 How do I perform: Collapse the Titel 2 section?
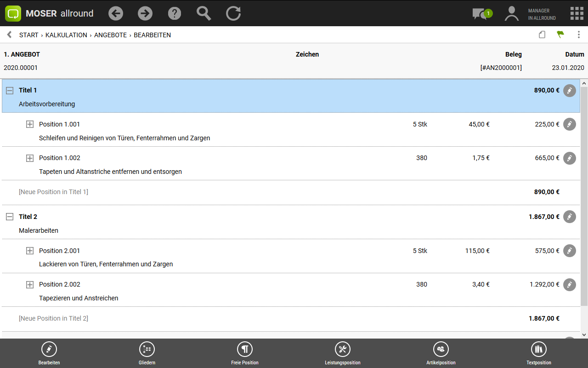(x=10, y=217)
